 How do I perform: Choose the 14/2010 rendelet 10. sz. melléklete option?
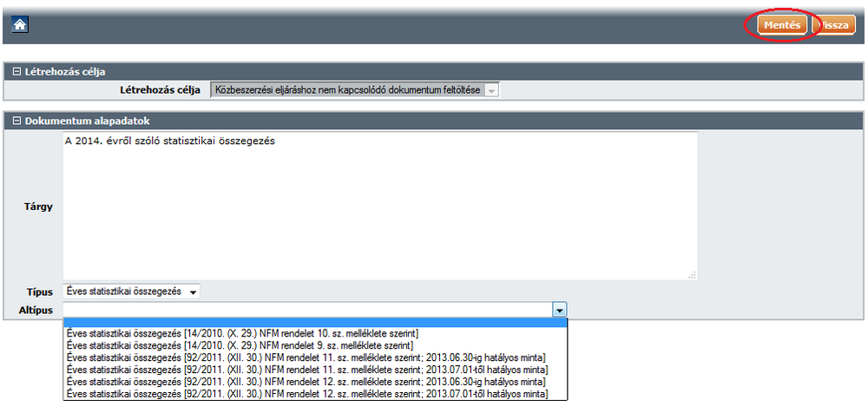click(243, 333)
